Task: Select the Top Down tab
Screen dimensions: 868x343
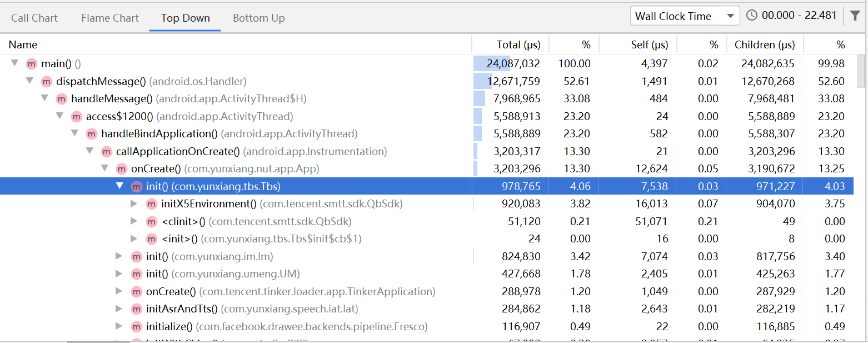Action: 186,18
